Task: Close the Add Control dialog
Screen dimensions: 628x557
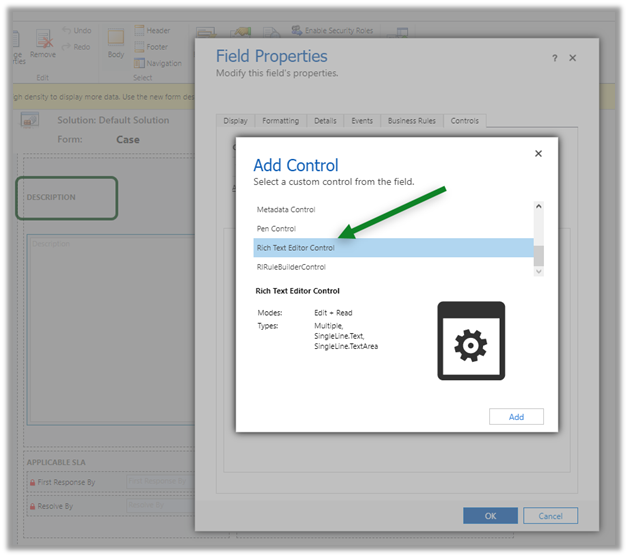Action: pyautogui.click(x=538, y=154)
